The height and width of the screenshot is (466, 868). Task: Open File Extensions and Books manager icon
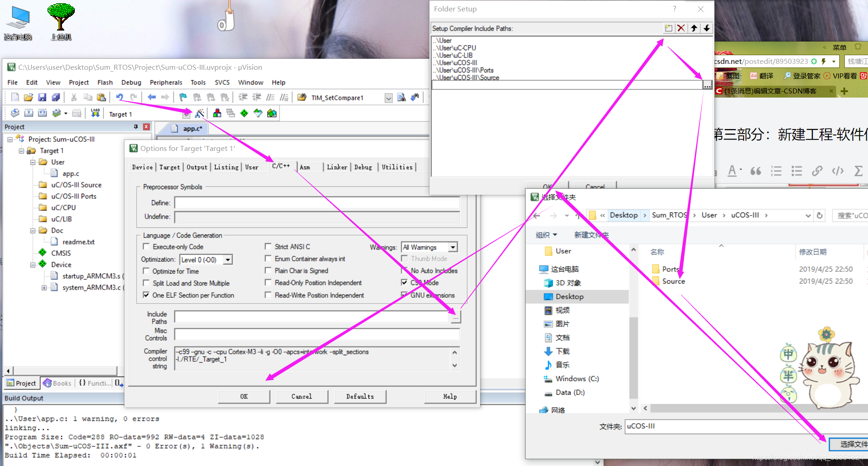[x=217, y=113]
